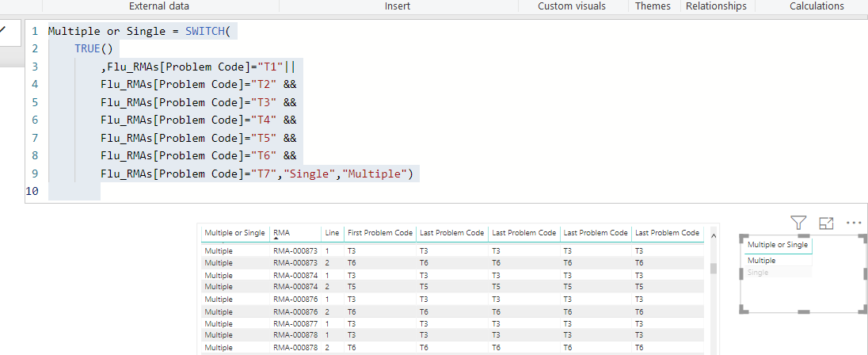Click the External data ribbon group label
Image resolution: width=868 pixels, height=355 pixels.
coord(159,6)
